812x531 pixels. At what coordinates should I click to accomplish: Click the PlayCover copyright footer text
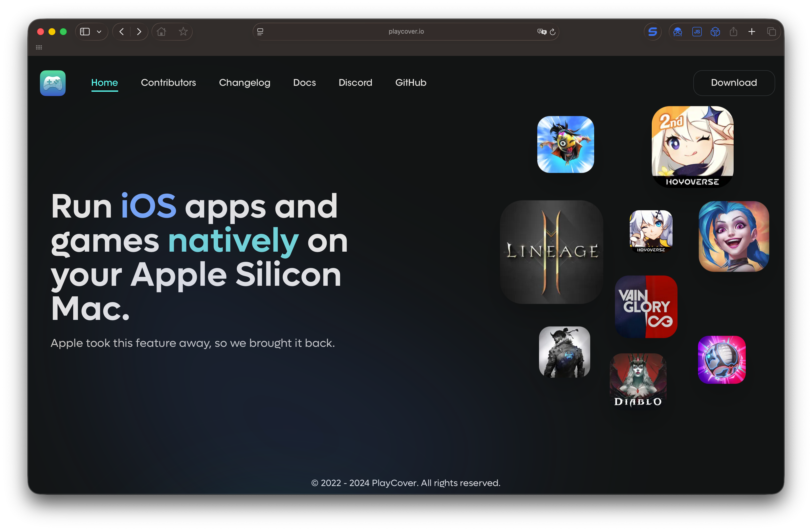point(406,483)
